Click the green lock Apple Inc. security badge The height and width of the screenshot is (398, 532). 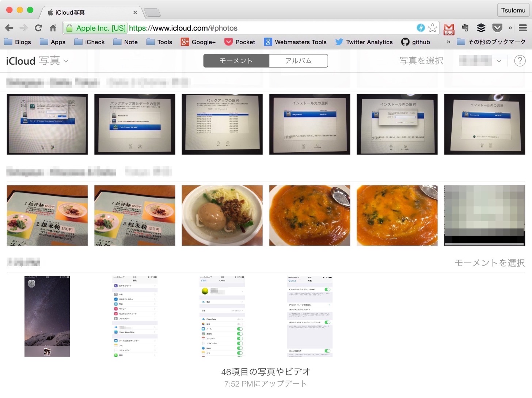coord(96,28)
